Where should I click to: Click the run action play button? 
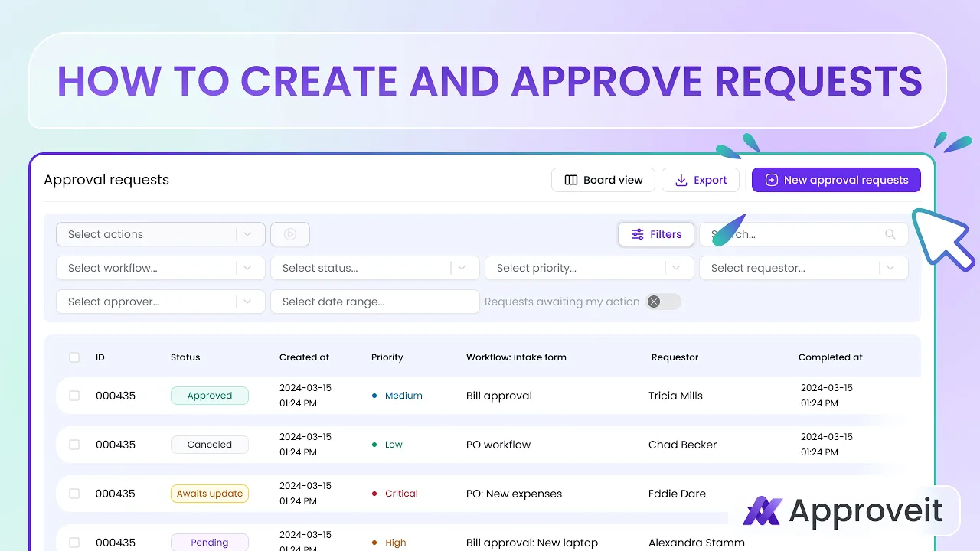pos(290,234)
